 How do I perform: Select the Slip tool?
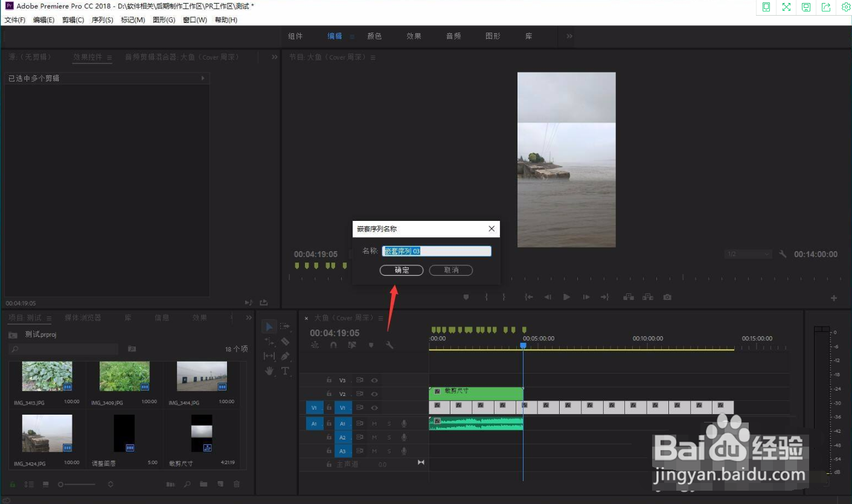[x=269, y=356]
